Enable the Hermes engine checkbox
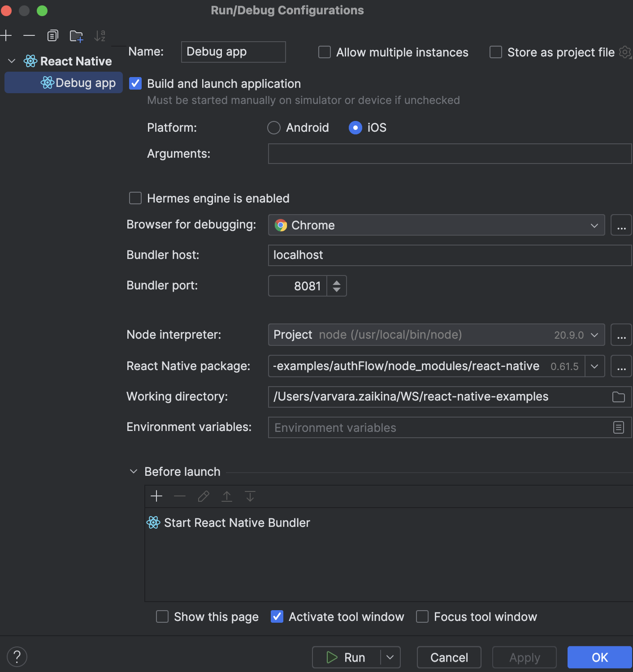The width and height of the screenshot is (633, 672). (135, 198)
